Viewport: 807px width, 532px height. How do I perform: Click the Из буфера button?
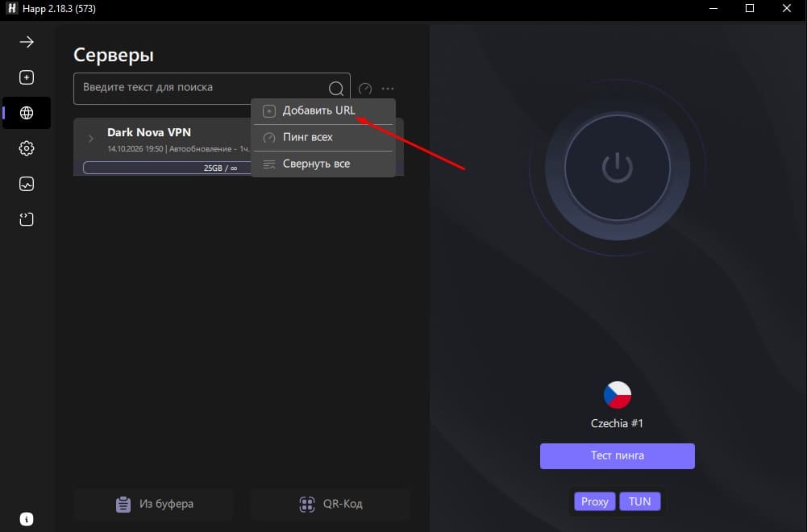pos(154,504)
